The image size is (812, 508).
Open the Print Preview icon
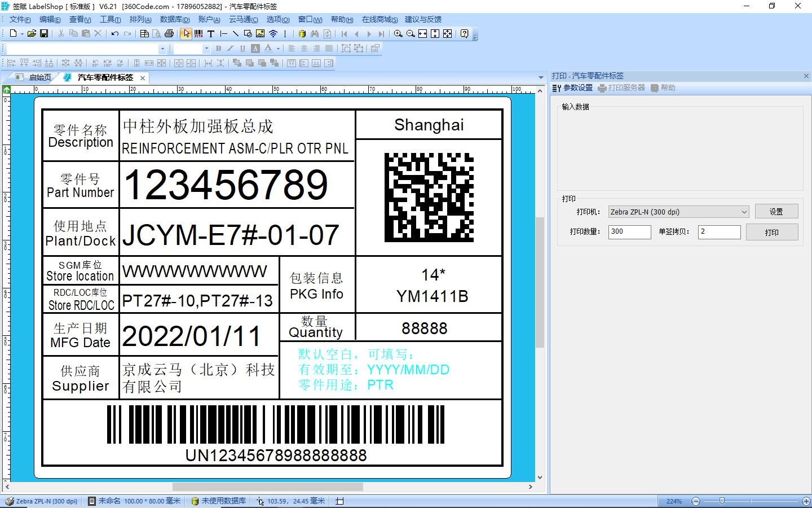coord(157,34)
